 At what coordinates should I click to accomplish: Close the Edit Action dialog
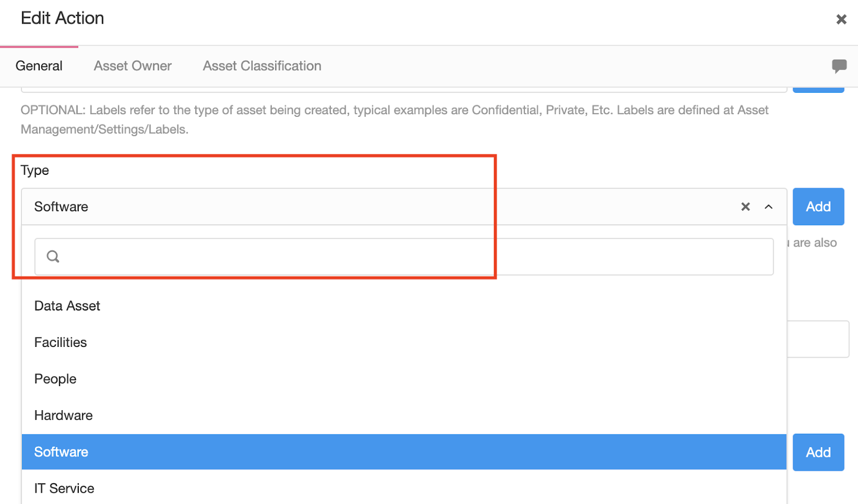tap(841, 19)
